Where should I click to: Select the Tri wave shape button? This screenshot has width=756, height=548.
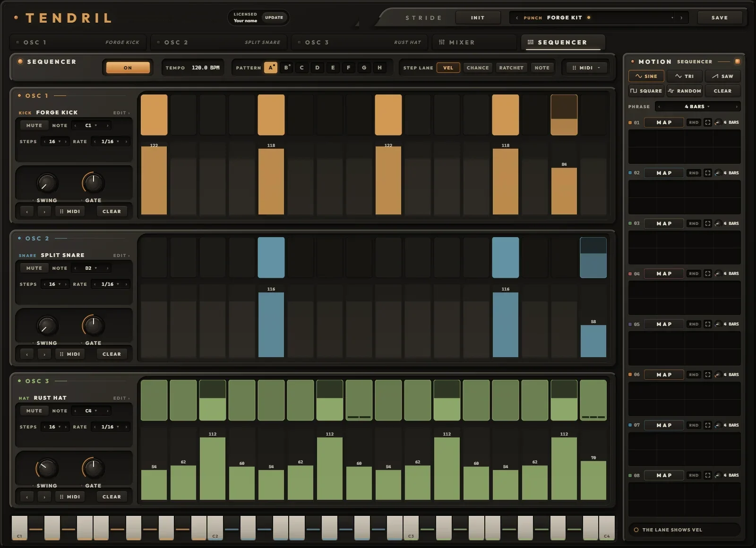[x=684, y=76]
